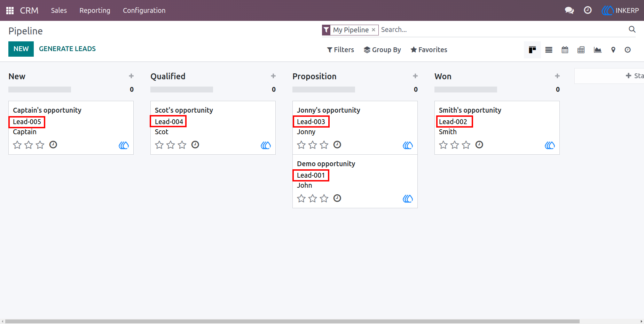Open the conversations chat icon
Image resolution: width=644 pixels, height=324 pixels.
tap(569, 10)
